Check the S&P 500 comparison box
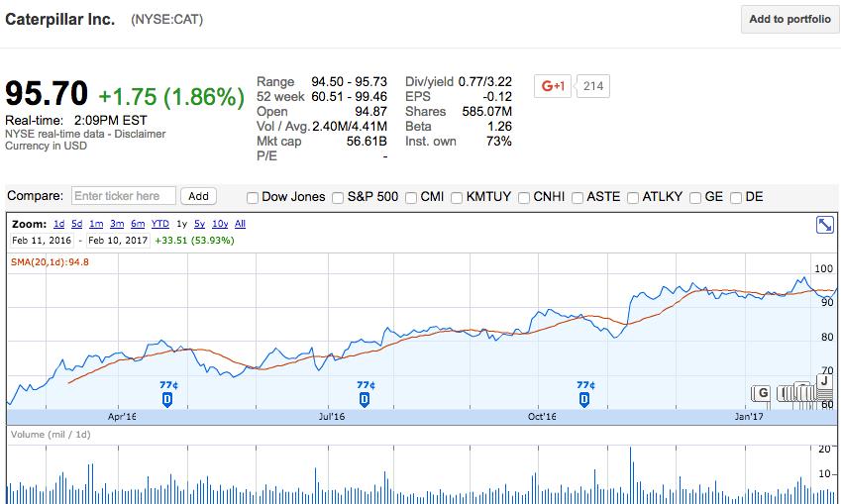The image size is (841, 504). click(x=339, y=197)
